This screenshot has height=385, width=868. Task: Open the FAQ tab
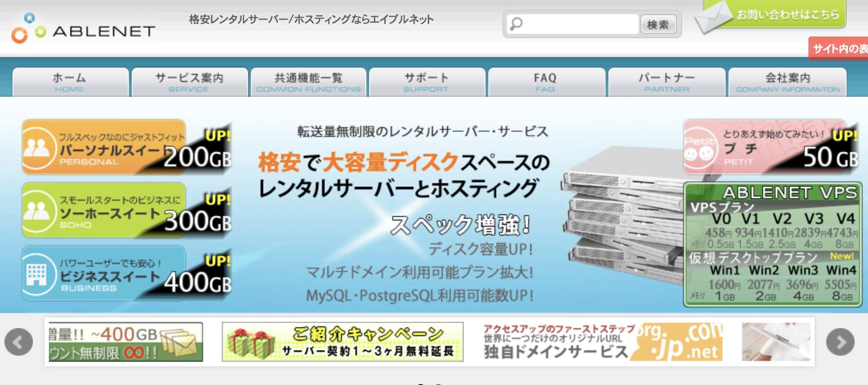547,82
